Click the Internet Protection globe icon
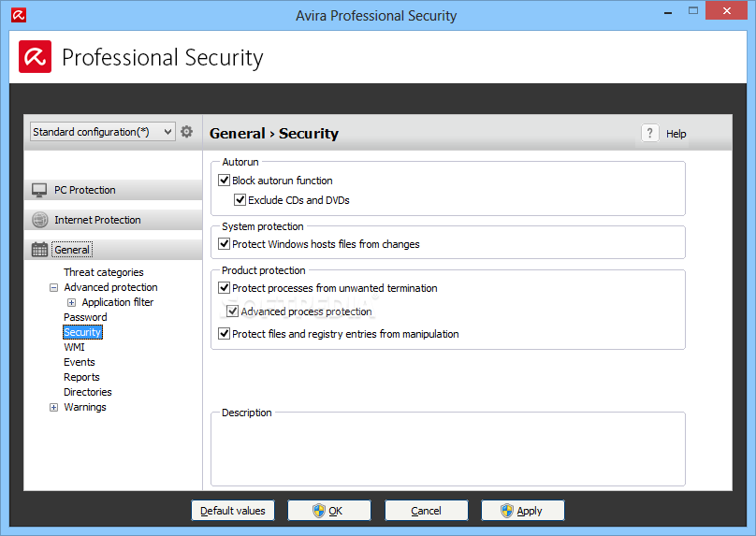756x536 pixels. [x=39, y=220]
